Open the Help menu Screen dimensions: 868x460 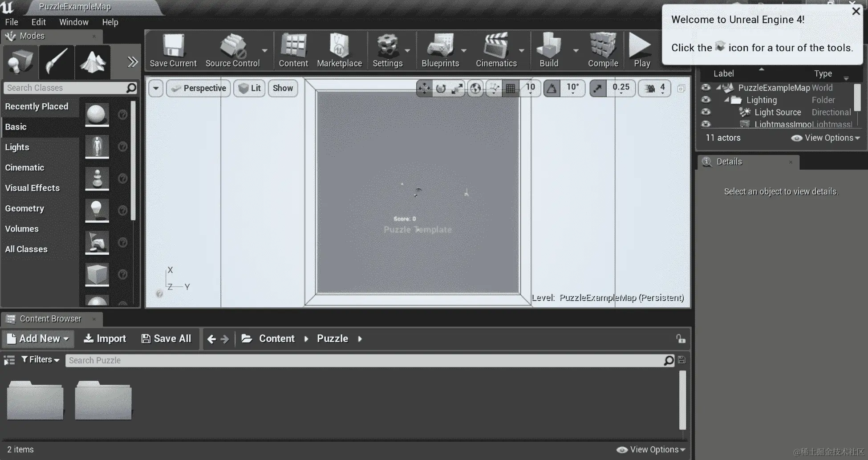click(x=110, y=22)
